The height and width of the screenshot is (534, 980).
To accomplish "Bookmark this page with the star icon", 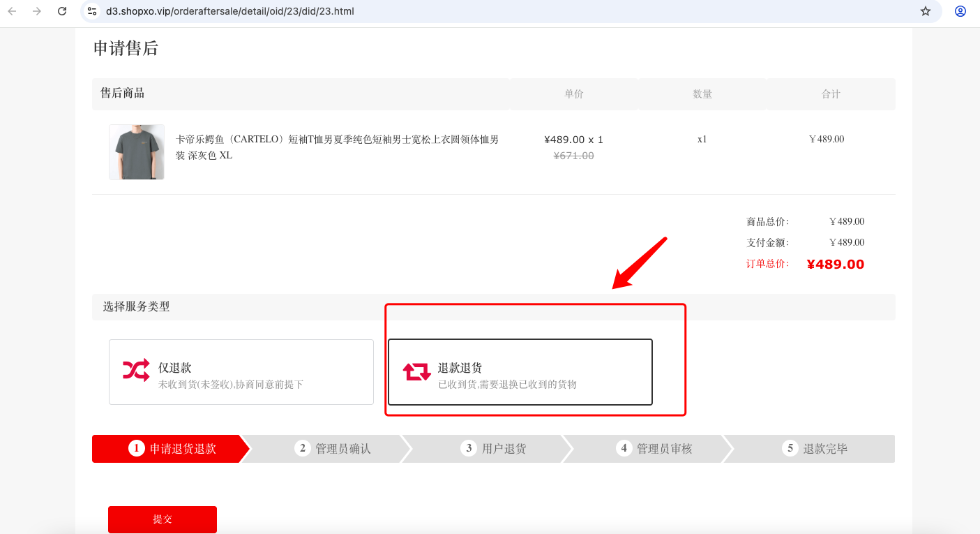I will tap(926, 11).
